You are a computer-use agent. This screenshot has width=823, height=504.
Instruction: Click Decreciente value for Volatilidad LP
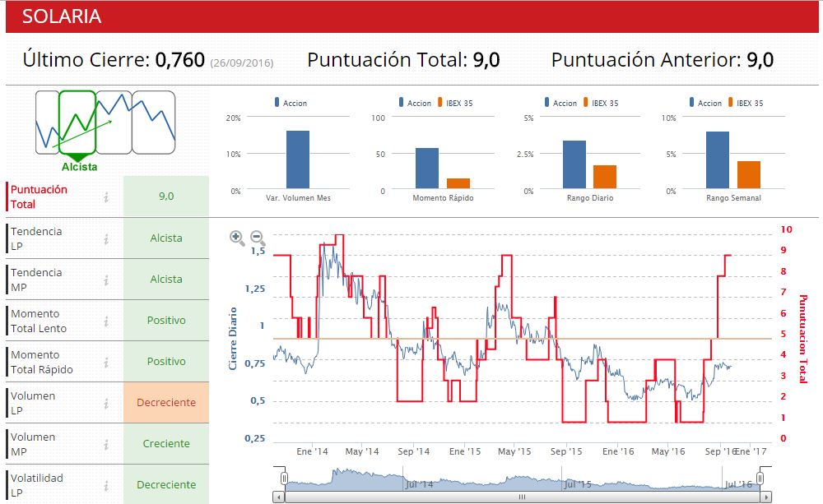166,484
